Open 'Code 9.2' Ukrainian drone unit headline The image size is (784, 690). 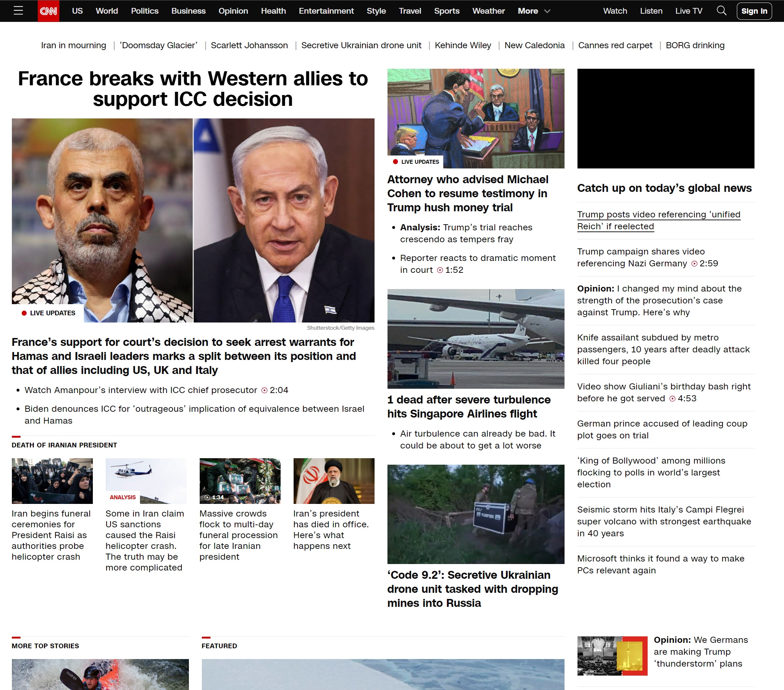(x=472, y=589)
